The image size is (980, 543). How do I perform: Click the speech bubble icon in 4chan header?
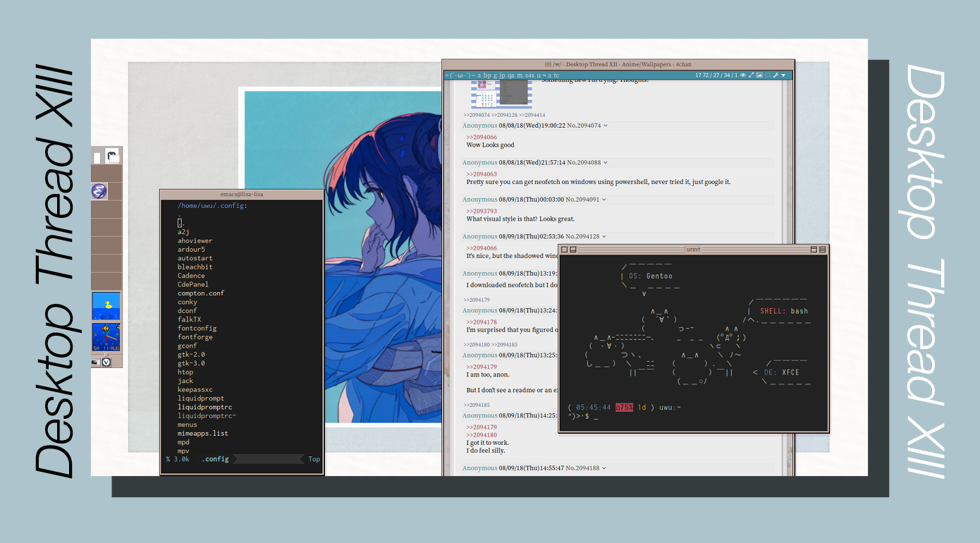pyautogui.click(x=768, y=75)
